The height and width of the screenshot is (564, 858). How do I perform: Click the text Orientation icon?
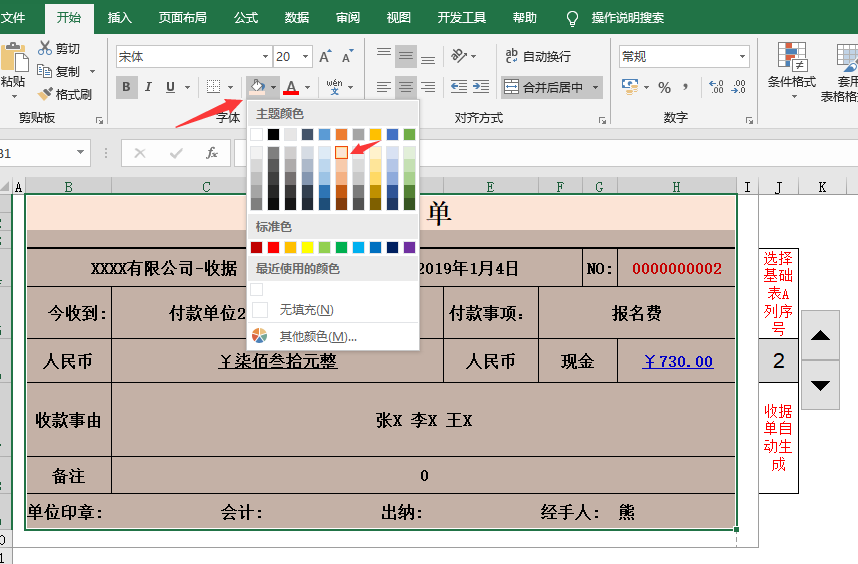[459, 56]
